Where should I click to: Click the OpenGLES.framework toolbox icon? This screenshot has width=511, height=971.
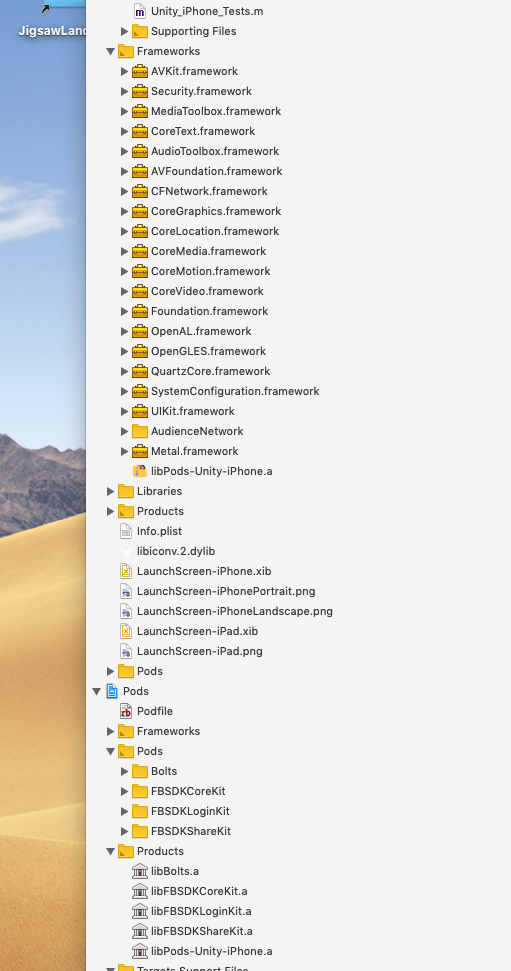[x=140, y=351]
